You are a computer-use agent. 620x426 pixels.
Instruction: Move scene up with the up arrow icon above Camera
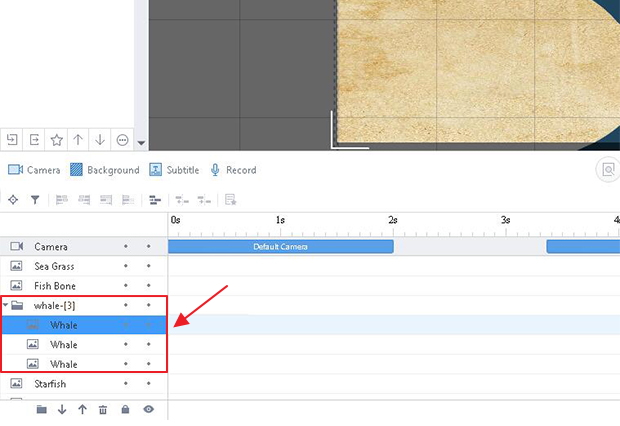[x=78, y=140]
